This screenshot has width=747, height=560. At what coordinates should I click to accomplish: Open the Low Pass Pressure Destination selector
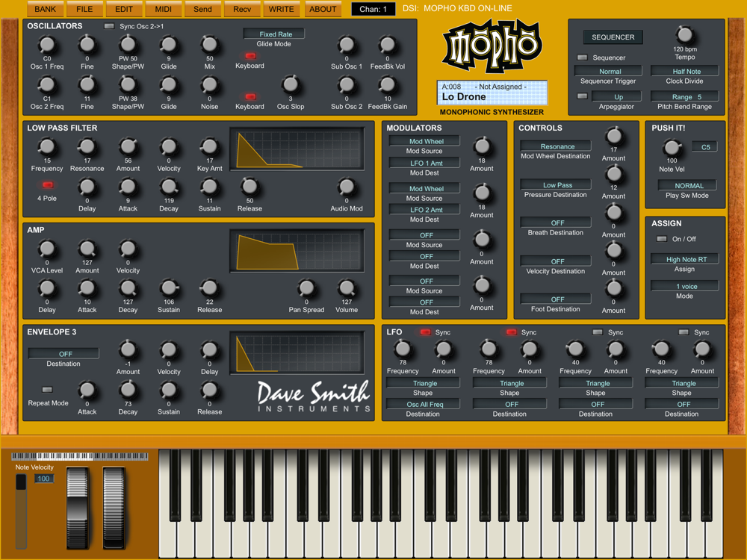pyautogui.click(x=556, y=184)
